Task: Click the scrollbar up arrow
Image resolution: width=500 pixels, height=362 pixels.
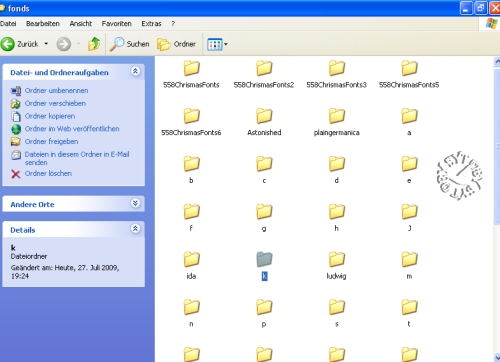Action: coord(497,62)
